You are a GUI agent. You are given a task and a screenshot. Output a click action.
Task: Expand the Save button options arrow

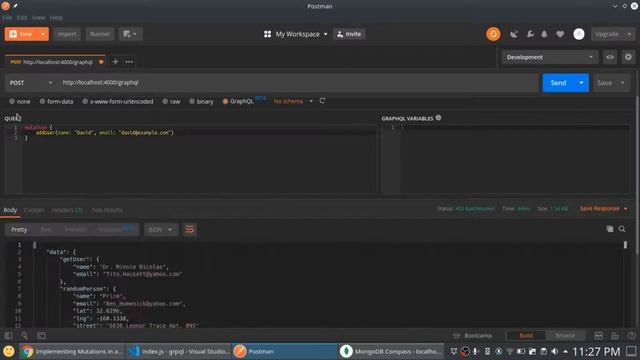point(623,83)
